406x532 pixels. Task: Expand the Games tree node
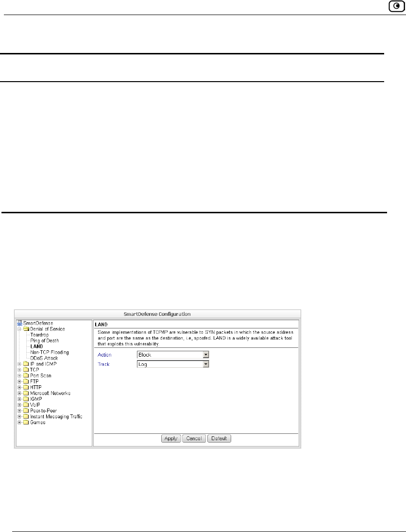[20, 422]
